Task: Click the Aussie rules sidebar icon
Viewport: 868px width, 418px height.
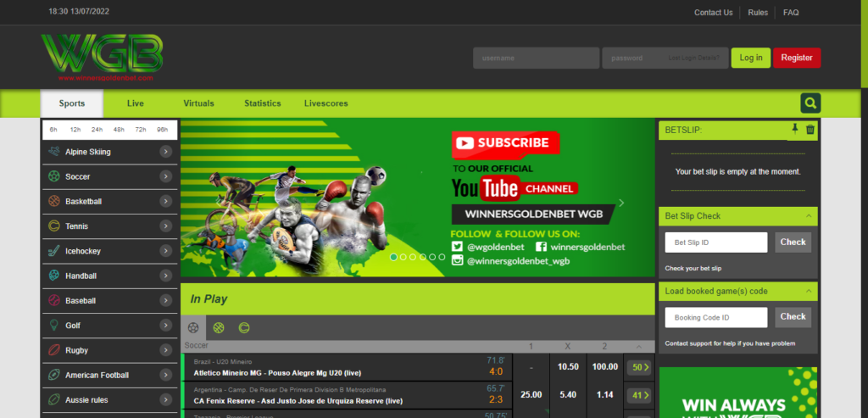Action: point(54,399)
